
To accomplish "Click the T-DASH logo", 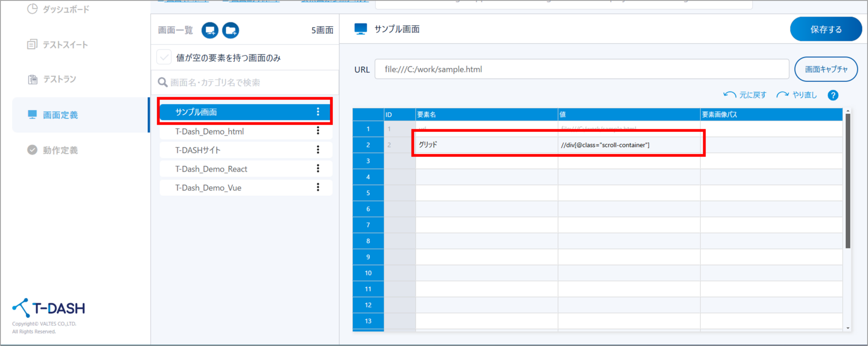I will pyautogui.click(x=49, y=308).
